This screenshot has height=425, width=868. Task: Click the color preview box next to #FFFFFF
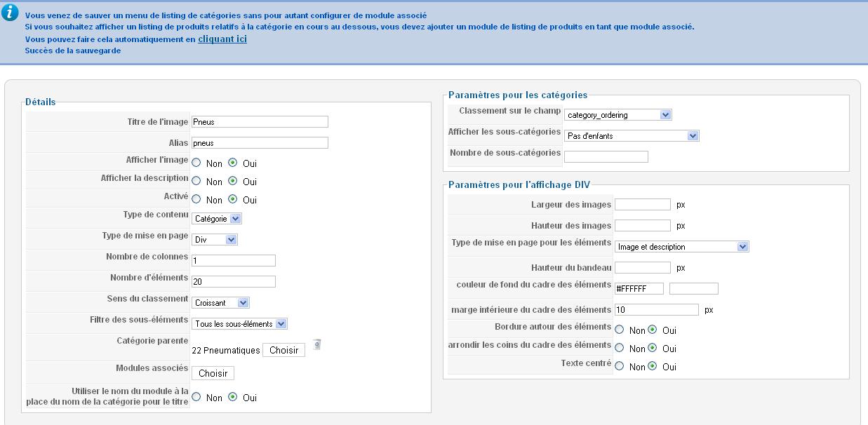click(694, 289)
